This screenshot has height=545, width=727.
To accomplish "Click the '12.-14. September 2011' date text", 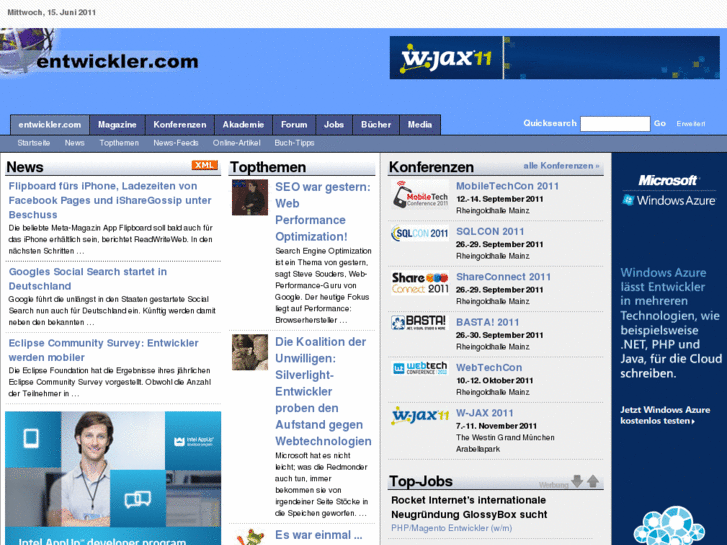I will coord(499,199).
